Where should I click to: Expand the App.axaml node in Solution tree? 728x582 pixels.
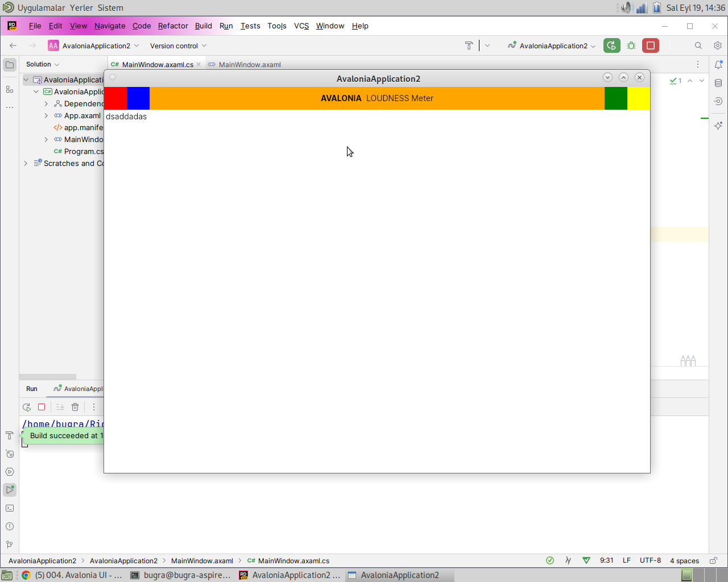46,115
